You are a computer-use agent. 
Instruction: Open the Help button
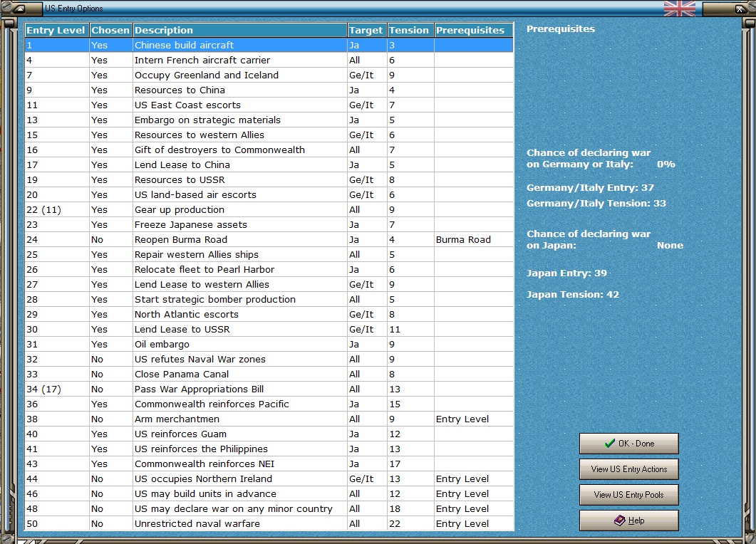tap(628, 521)
